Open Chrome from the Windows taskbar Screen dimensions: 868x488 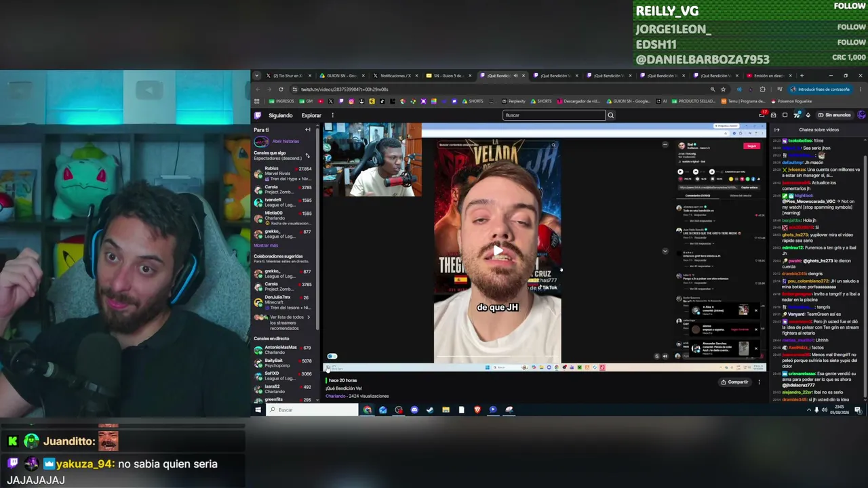point(367,410)
